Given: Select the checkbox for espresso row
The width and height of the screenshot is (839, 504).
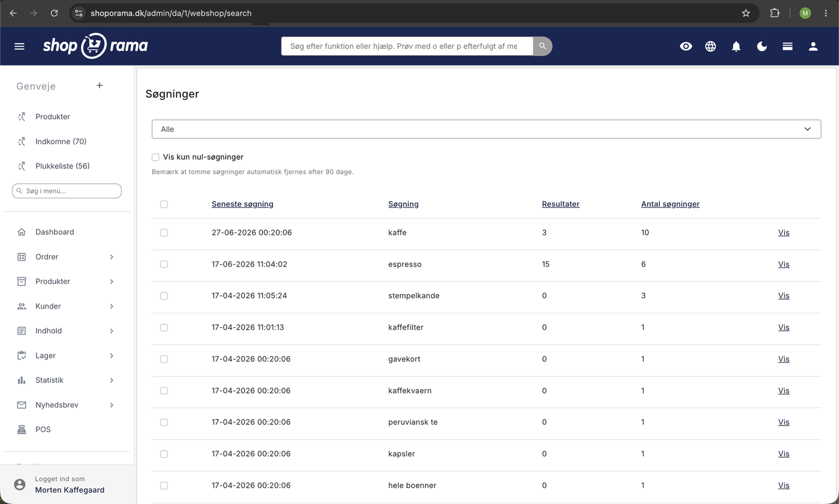Looking at the screenshot, I should 164,264.
